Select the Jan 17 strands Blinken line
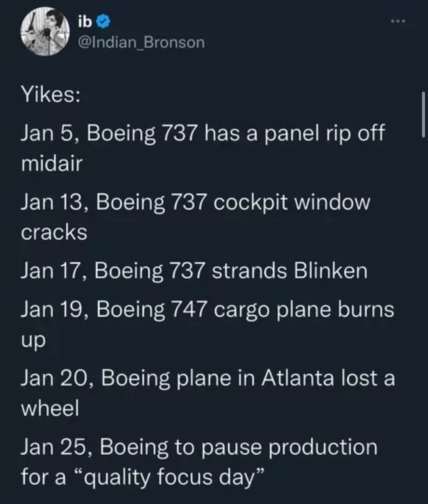428x504 pixels. [194, 270]
